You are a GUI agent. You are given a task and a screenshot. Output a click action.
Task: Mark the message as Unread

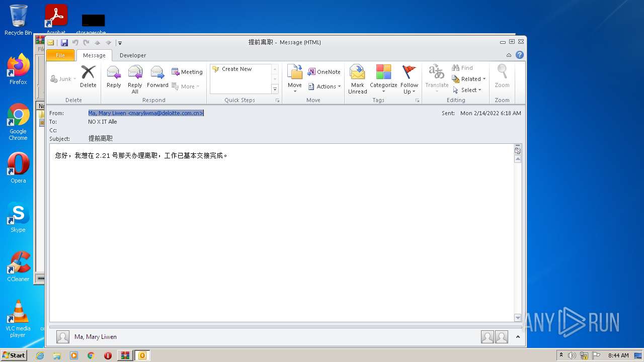(x=357, y=79)
